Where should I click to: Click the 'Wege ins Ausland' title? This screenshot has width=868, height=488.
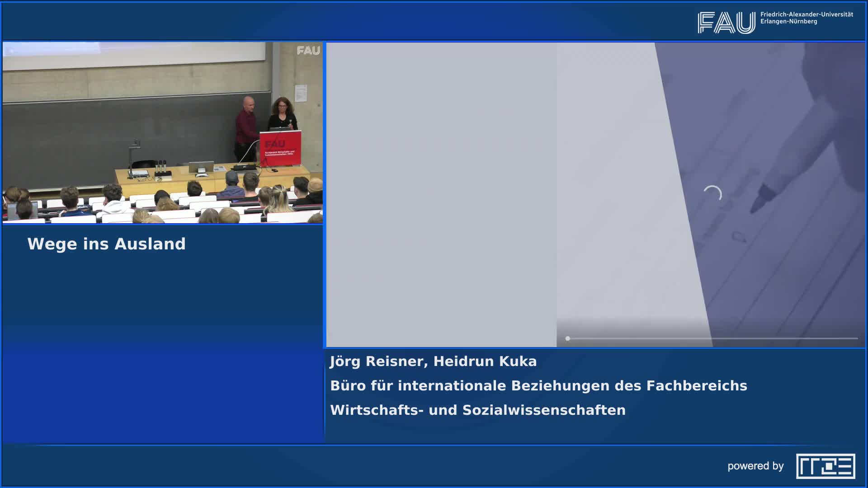106,244
